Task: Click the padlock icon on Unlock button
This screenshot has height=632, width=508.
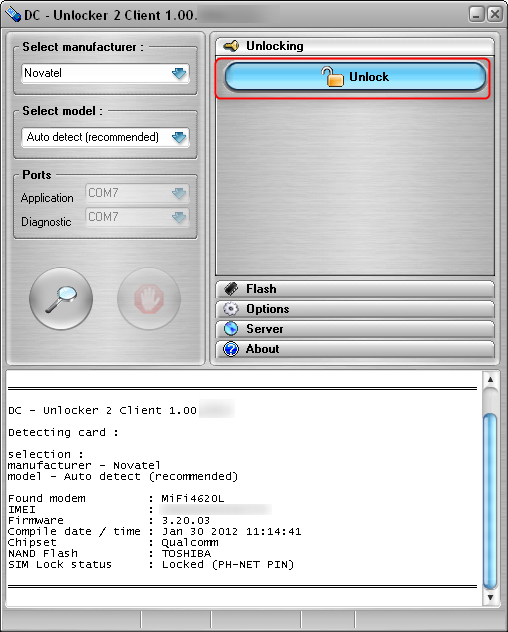Action: [x=333, y=76]
